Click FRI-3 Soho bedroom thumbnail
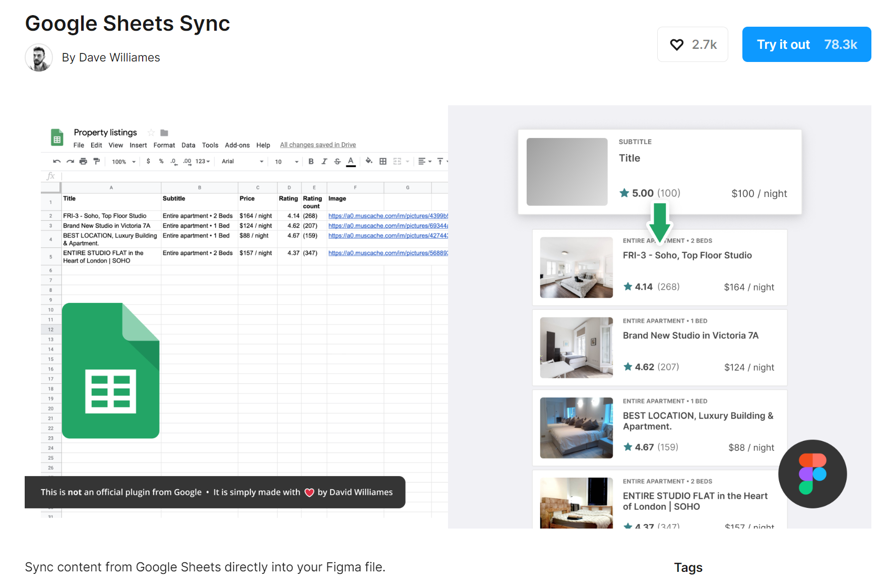The width and height of the screenshot is (885, 588). coord(577,268)
